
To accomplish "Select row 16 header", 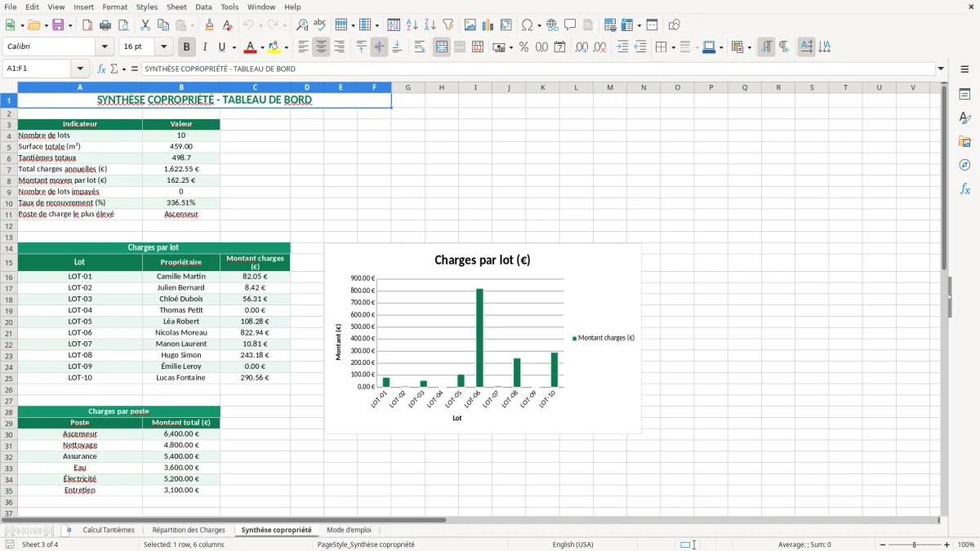I will (9, 277).
